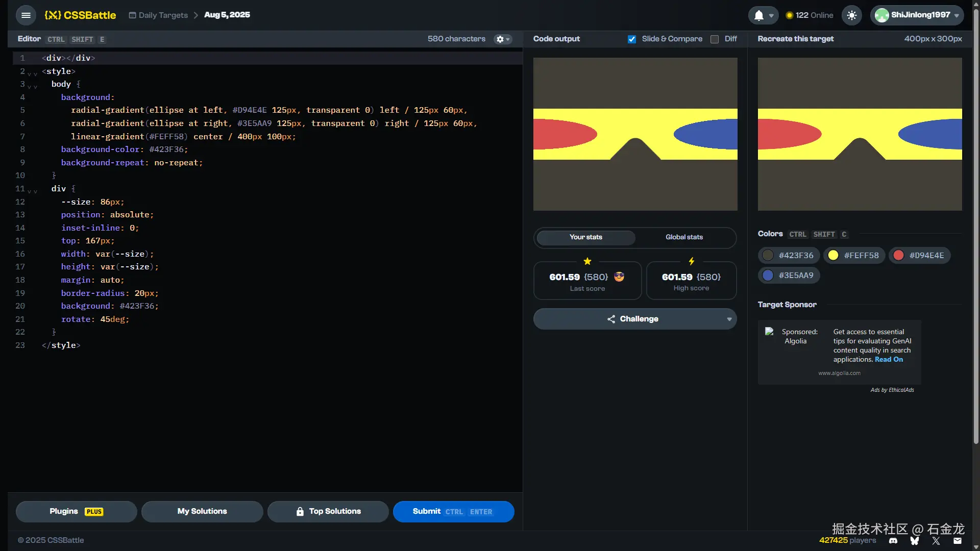Open the Bluesky butterfly footer icon
This screenshot has height=551, width=980.
pyautogui.click(x=915, y=541)
